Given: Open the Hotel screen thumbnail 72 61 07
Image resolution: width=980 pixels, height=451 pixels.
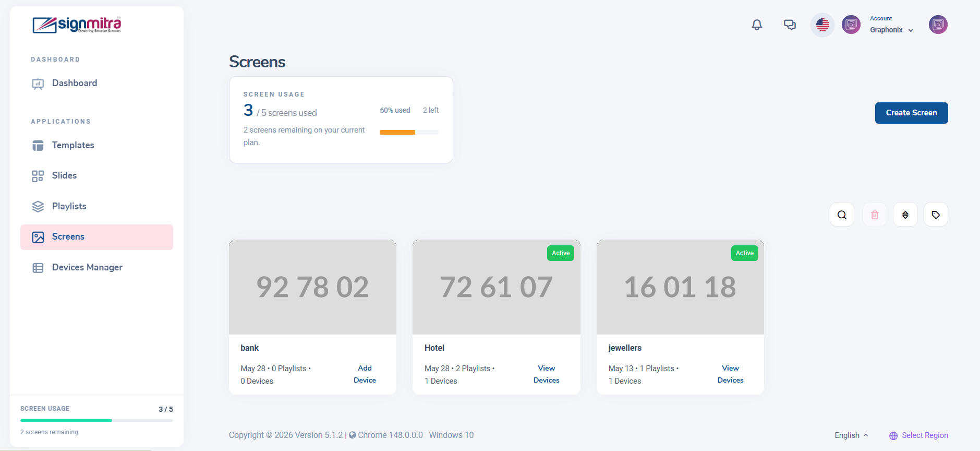Looking at the screenshot, I should [496, 287].
